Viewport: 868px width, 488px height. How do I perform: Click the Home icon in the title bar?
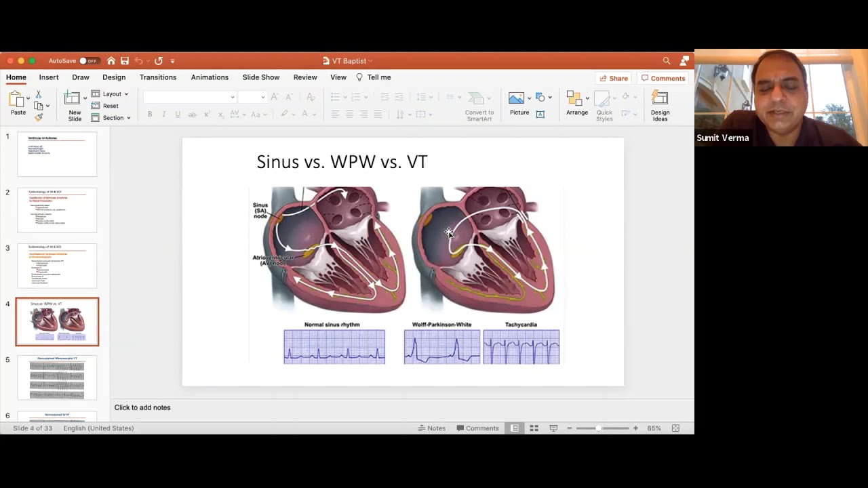[111, 61]
